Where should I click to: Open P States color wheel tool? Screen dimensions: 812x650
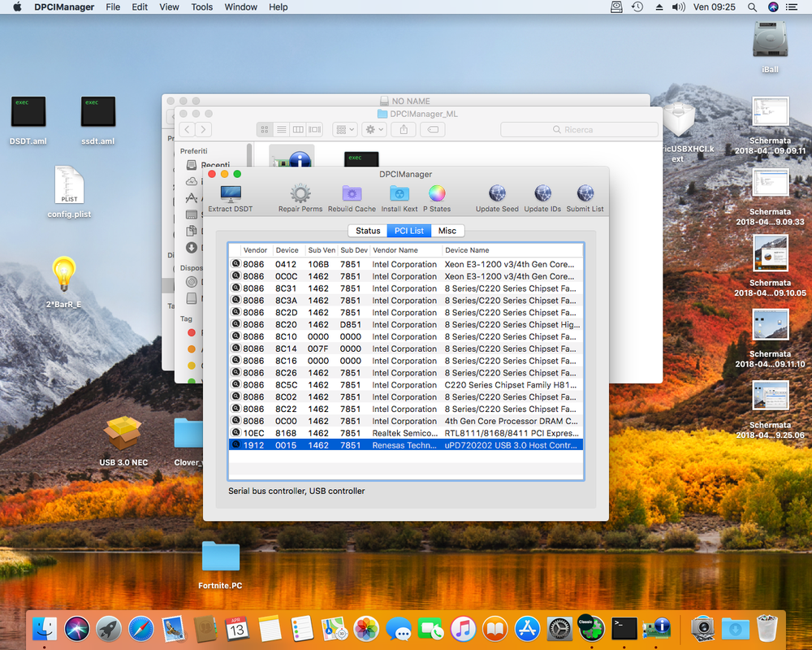(437, 198)
